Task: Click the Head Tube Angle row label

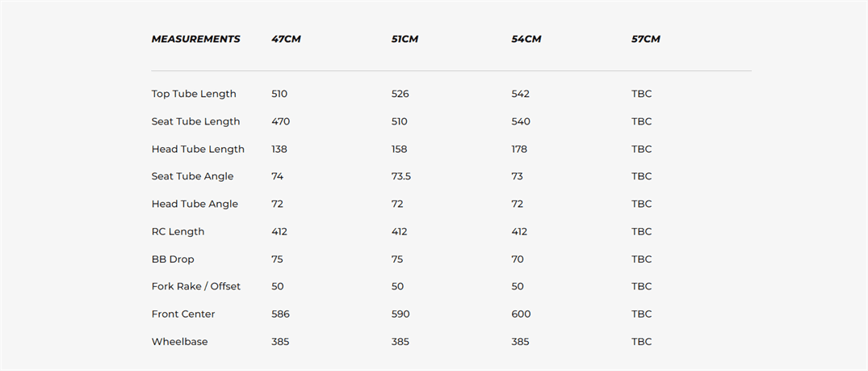Action: (x=195, y=204)
